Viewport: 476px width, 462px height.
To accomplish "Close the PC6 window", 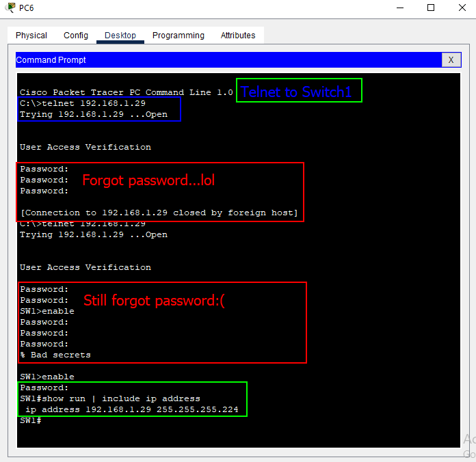I will [462, 8].
